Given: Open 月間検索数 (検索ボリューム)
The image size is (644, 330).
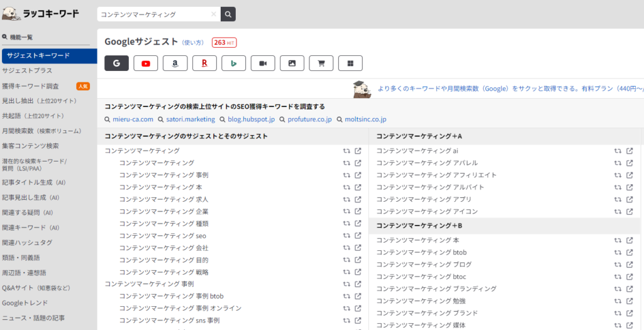Looking at the screenshot, I should coord(42,131).
